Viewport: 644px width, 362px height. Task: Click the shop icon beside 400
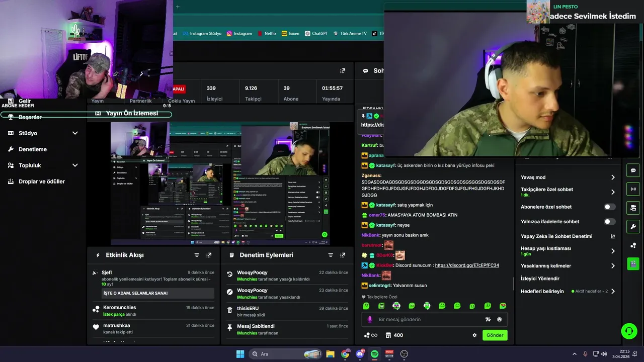388,335
